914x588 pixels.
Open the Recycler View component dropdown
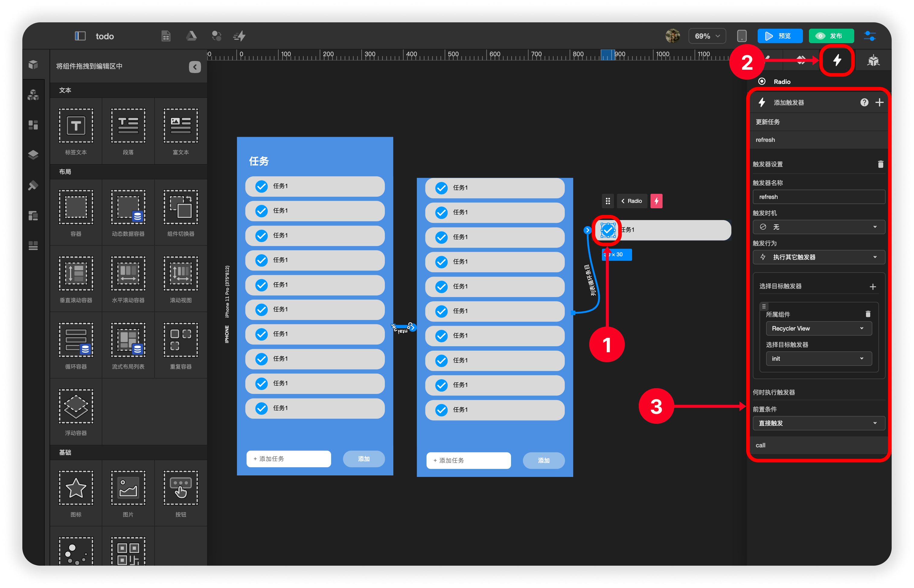[819, 328]
